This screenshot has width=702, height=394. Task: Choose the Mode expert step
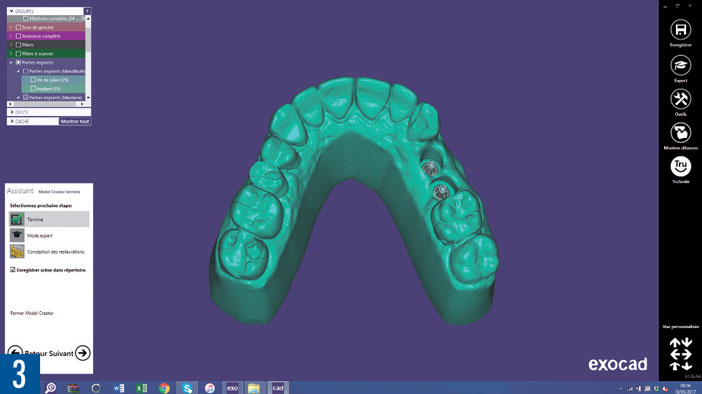pos(49,236)
